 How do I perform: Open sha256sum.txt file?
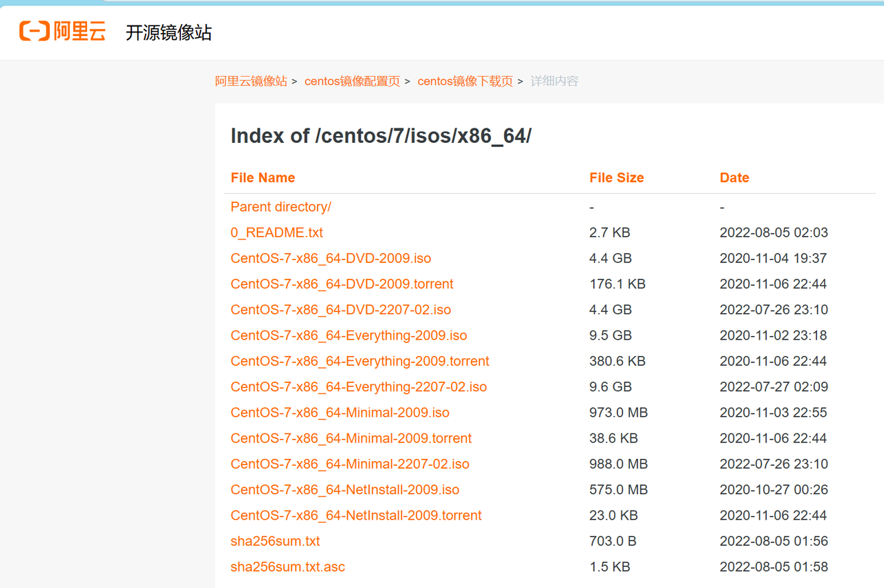[276, 541]
